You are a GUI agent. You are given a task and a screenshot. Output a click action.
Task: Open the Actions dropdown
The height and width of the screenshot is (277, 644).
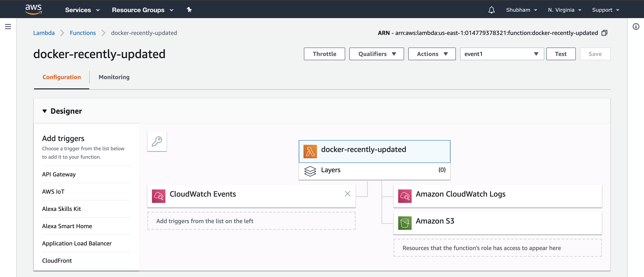(432, 54)
